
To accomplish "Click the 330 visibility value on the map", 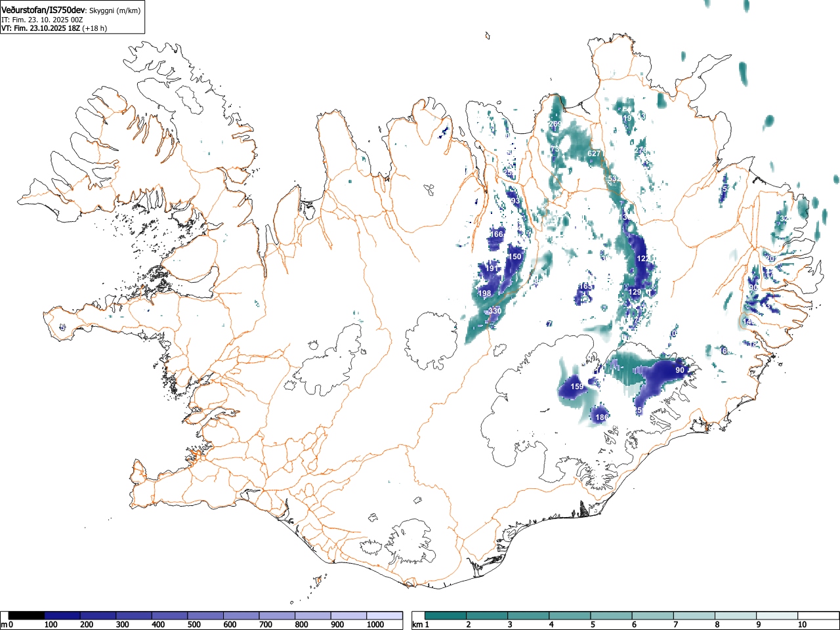I will (x=495, y=311).
